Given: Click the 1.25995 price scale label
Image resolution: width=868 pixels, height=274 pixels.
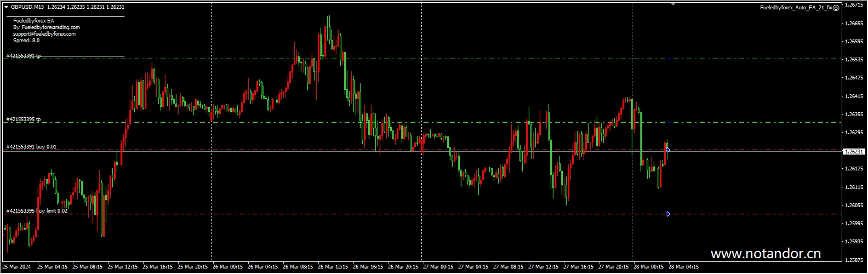Looking at the screenshot, I should [854, 223].
